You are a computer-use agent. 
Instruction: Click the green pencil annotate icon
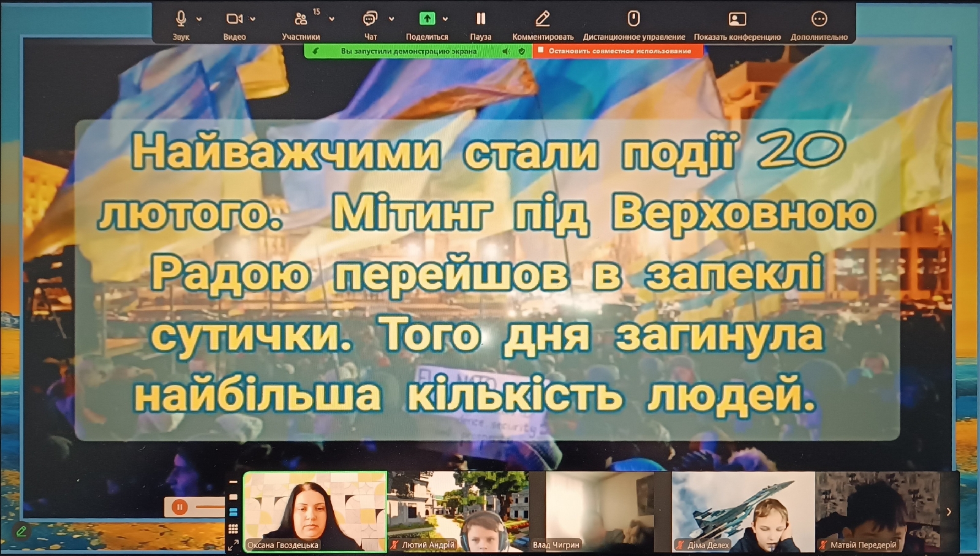point(22,531)
